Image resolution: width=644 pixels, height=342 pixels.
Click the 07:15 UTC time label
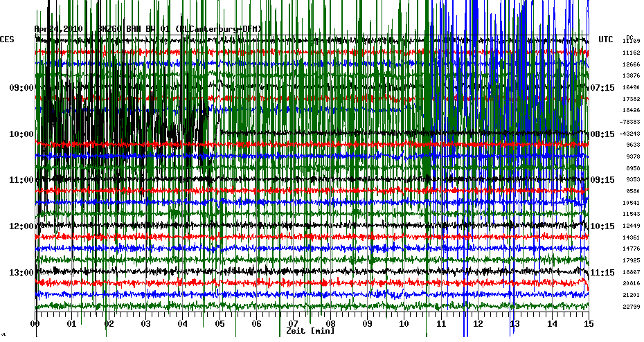[602, 88]
